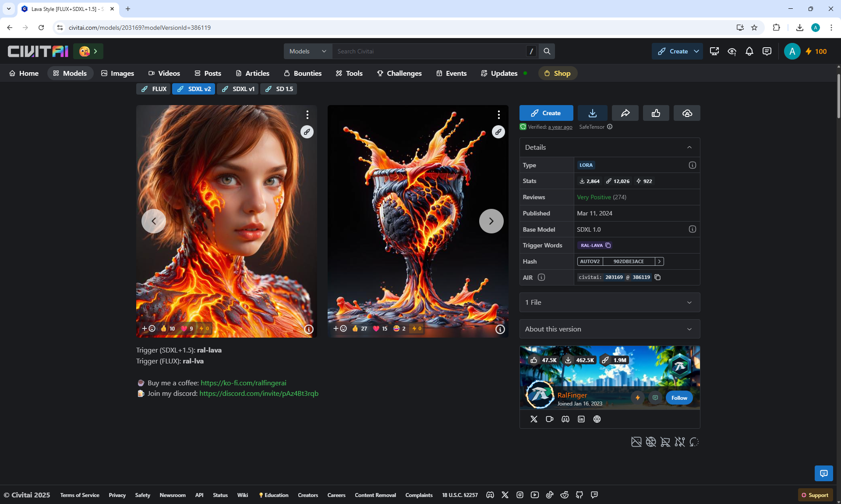
Task: Open the notifications bell icon
Action: 749,51
